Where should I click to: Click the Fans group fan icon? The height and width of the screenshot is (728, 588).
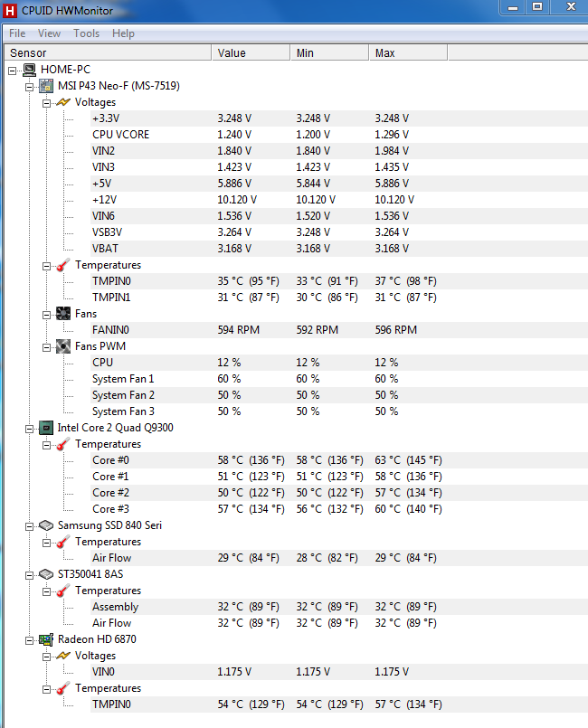[62, 314]
